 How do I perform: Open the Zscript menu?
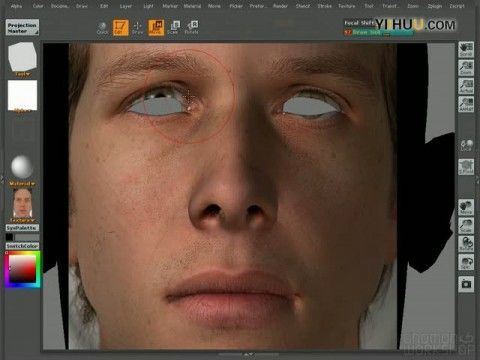457,6
